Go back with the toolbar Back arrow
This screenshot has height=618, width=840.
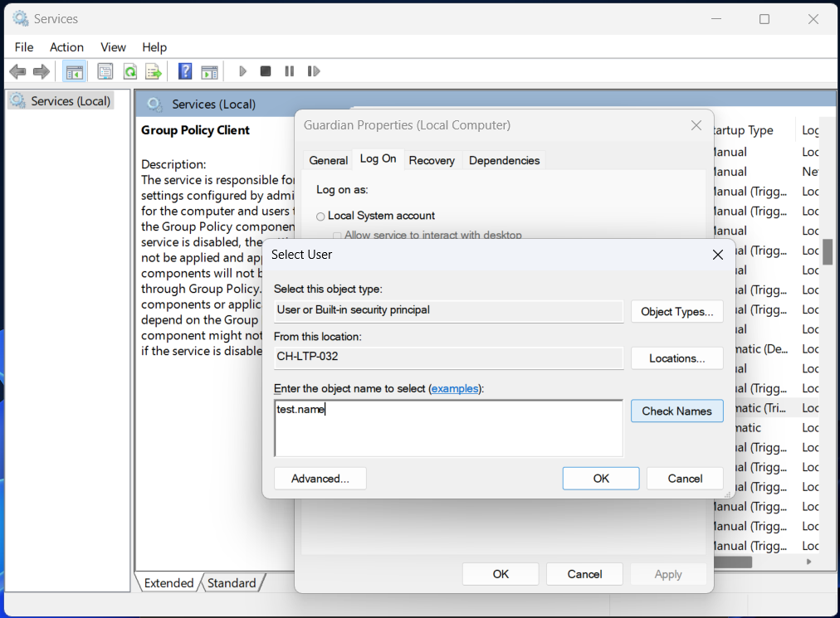[x=17, y=71]
